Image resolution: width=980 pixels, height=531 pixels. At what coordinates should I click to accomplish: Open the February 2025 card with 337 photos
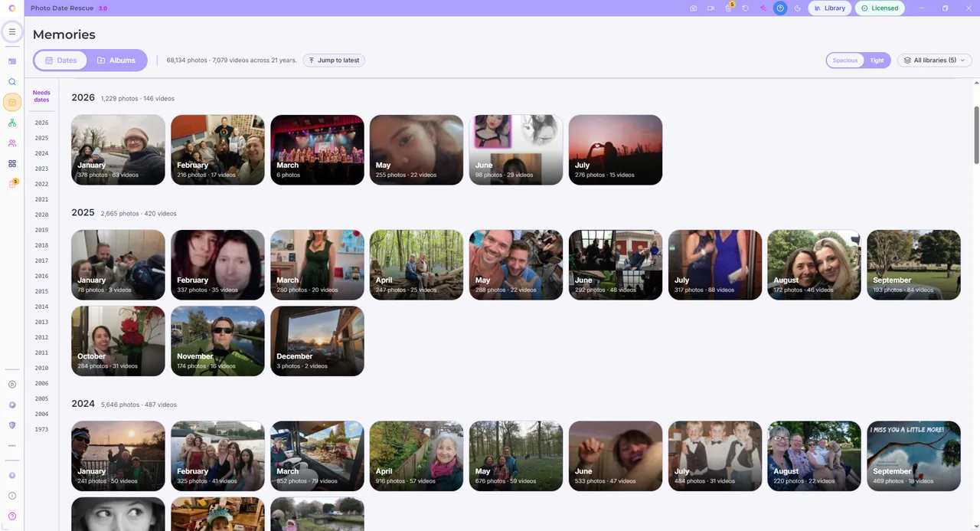click(217, 264)
